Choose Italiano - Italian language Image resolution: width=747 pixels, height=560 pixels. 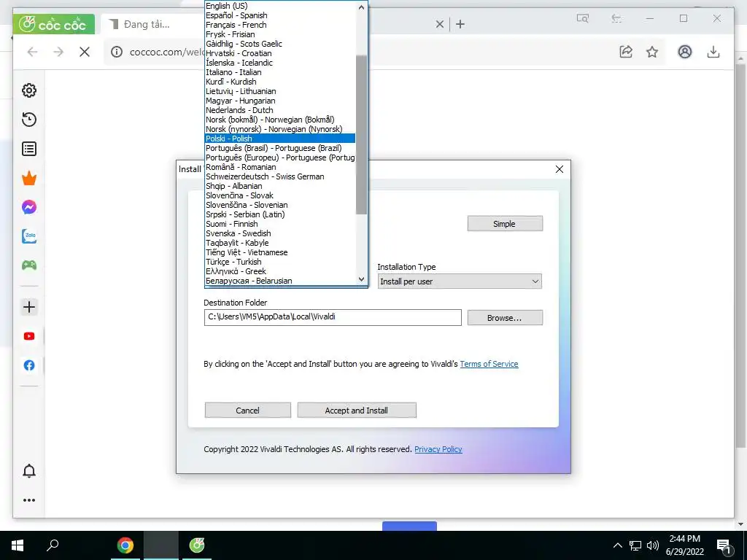279,72
